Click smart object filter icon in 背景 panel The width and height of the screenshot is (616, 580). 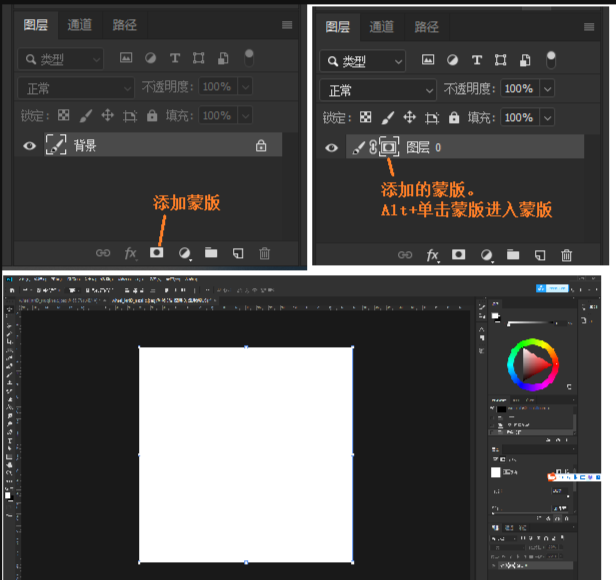click(223, 58)
